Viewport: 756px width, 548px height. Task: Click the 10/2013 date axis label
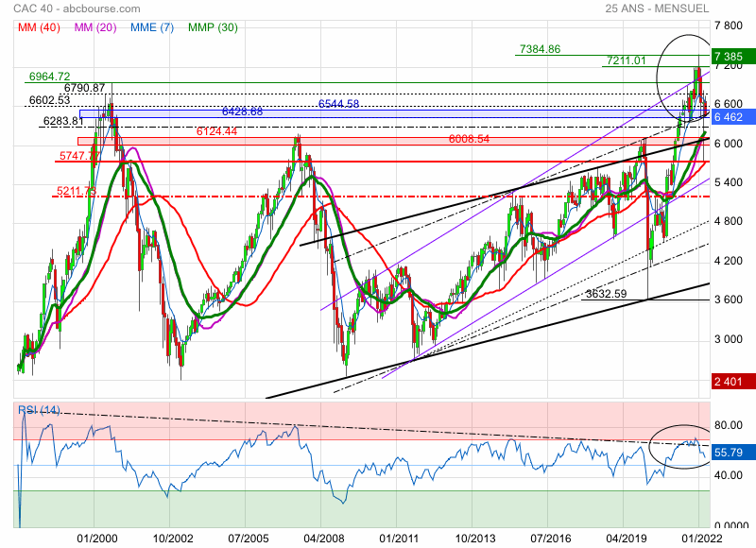coord(475,539)
